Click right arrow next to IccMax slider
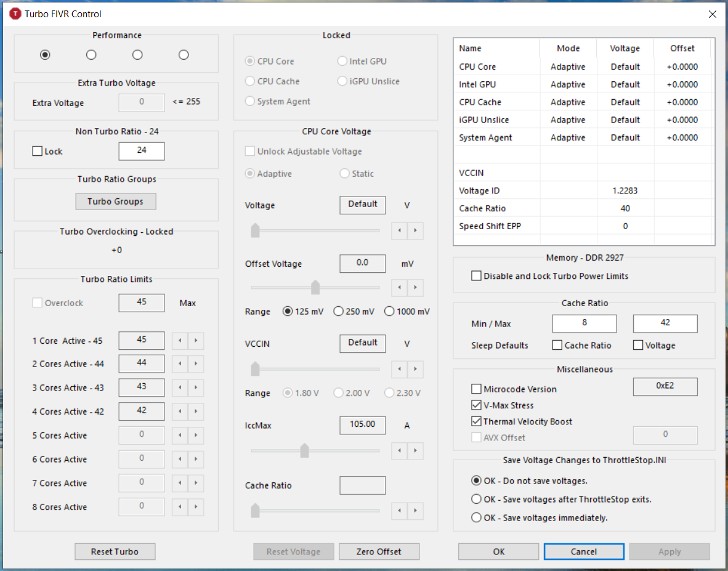Screen dimensions: 728x571 pyautogui.click(x=416, y=451)
